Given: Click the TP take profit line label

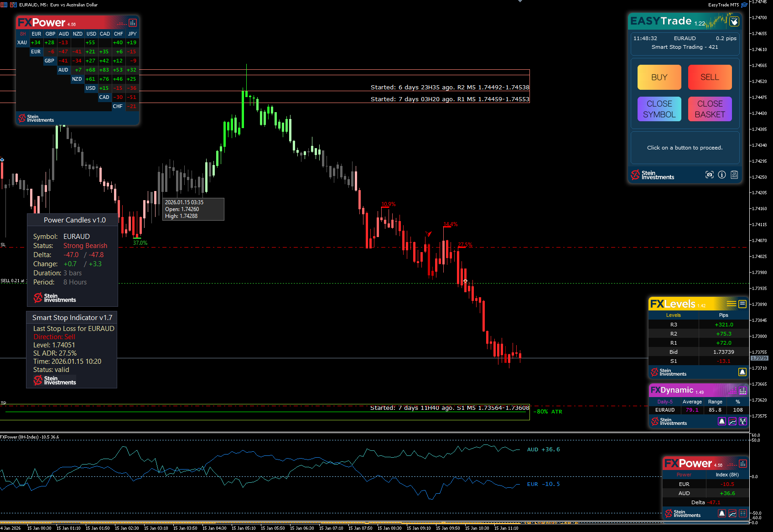Looking at the screenshot, I should coord(3,403).
